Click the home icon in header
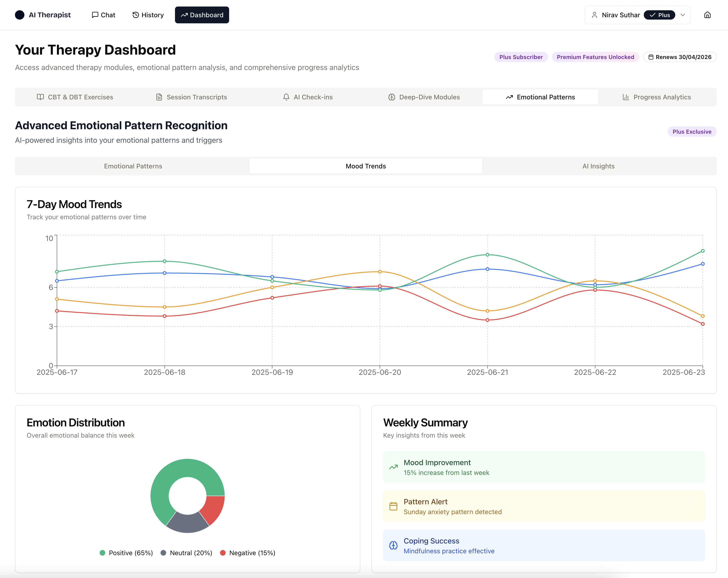This screenshot has width=728, height=578. pos(707,15)
